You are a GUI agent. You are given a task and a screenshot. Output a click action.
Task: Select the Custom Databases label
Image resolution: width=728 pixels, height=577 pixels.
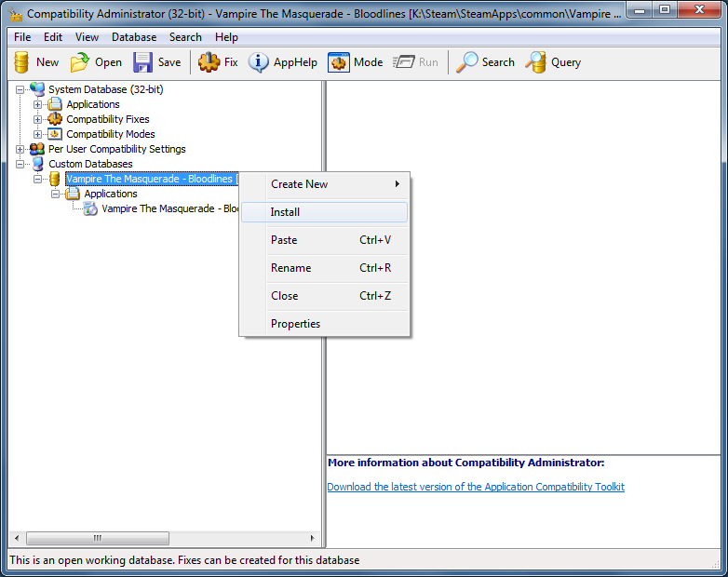90,164
